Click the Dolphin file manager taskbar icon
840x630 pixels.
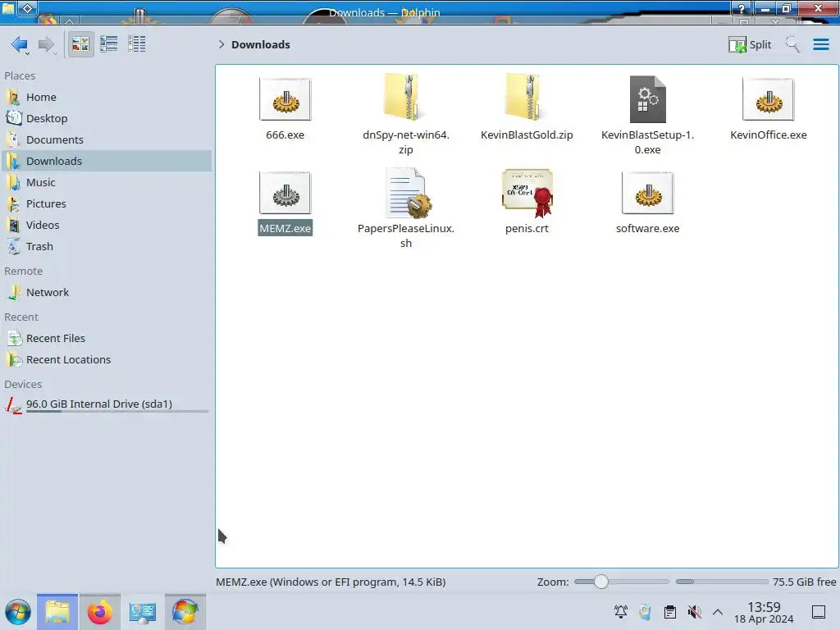(57, 612)
